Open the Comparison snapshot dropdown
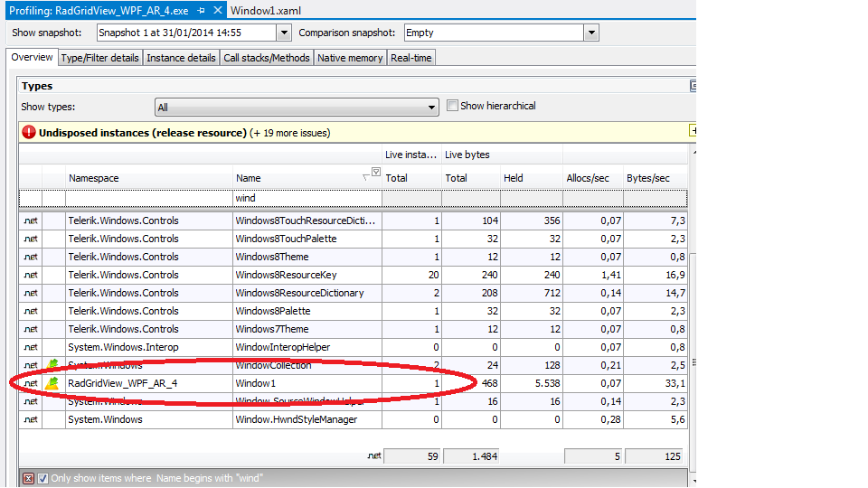 pos(591,33)
